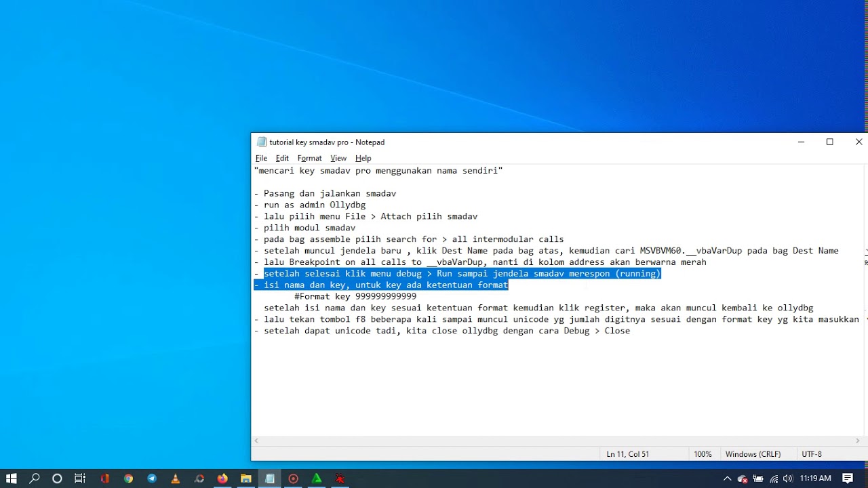The image size is (868, 488).
Task: Open Notepad Help menu
Action: [363, 159]
